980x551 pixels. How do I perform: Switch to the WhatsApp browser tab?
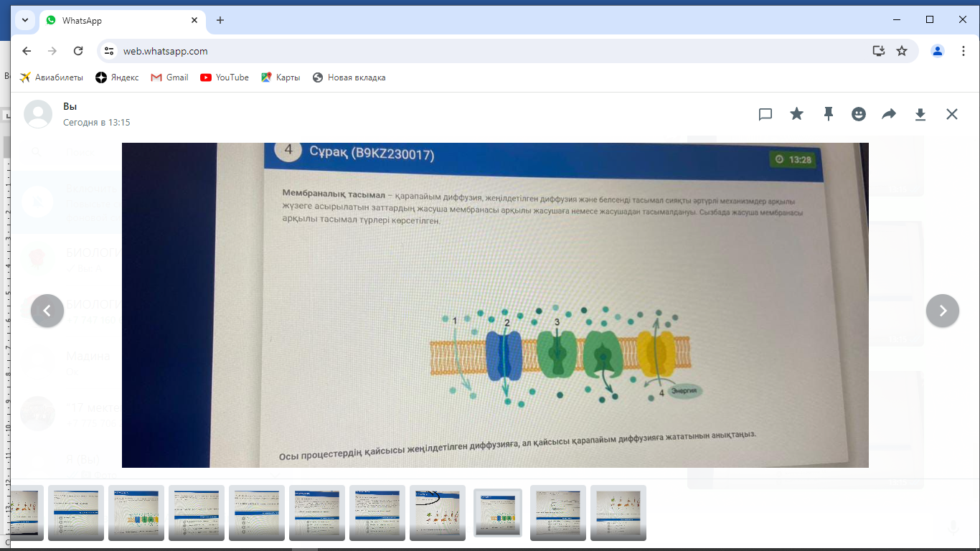tap(122, 20)
